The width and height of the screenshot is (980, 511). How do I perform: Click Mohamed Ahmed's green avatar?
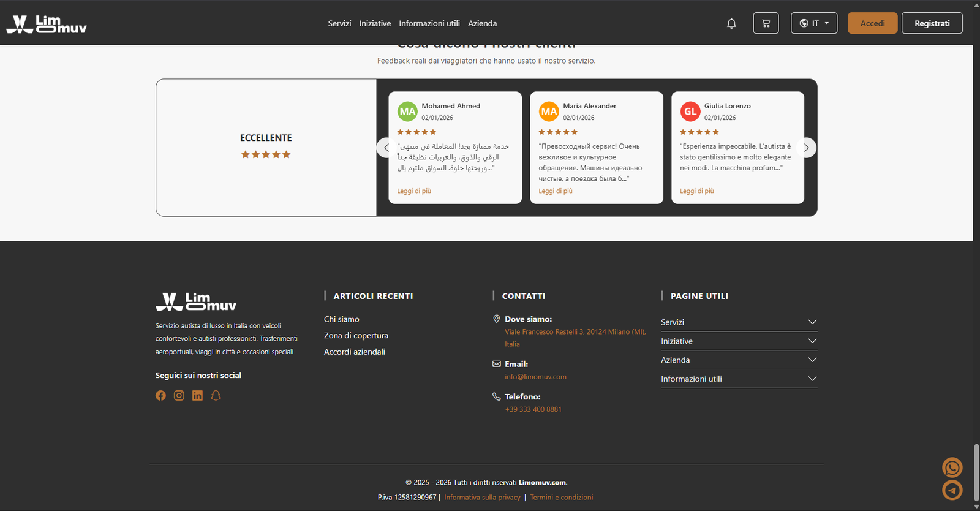coord(407,112)
